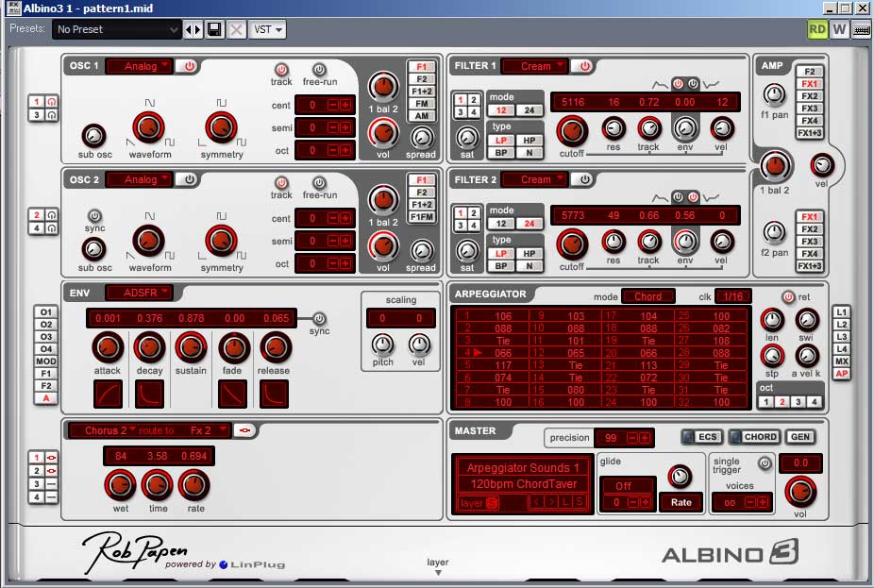
Task: Toggle the arpeggiator ret power icon
Action: [x=788, y=296]
